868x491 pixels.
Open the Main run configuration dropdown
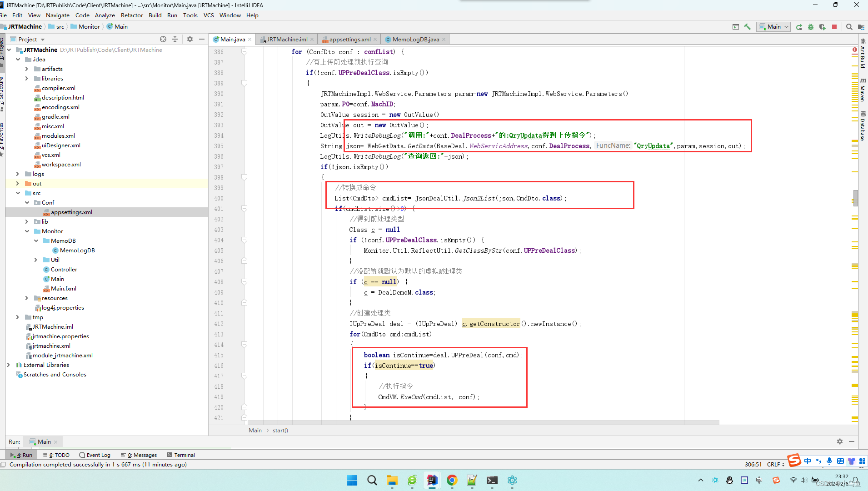(x=773, y=27)
